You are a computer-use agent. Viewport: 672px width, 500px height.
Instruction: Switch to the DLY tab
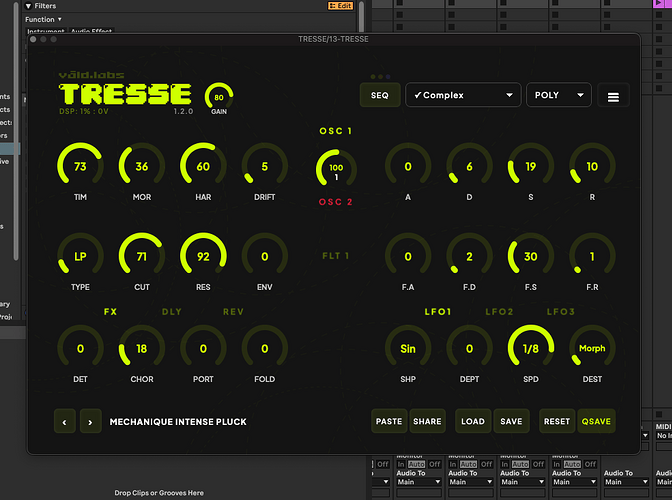[171, 311]
